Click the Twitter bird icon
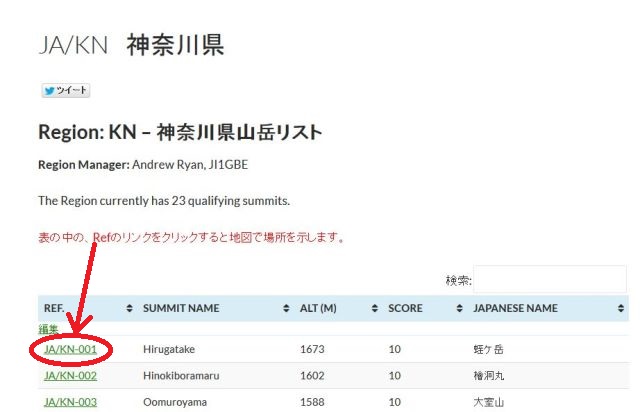640x412 pixels. point(49,91)
